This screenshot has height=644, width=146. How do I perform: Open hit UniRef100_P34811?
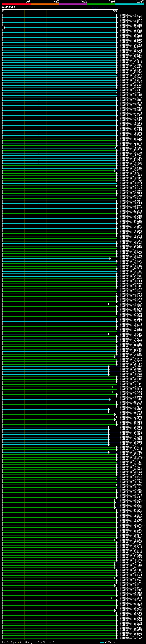(x=131, y=22)
